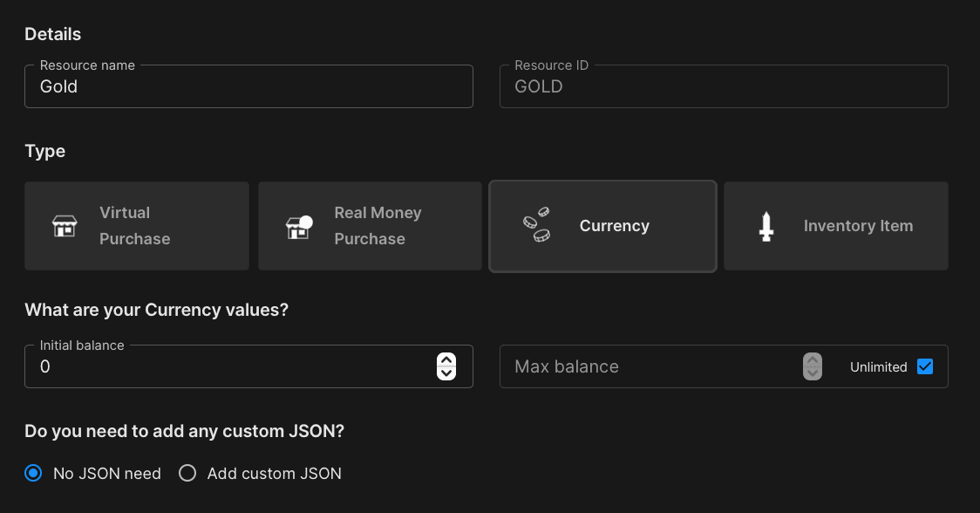Image resolution: width=980 pixels, height=513 pixels.
Task: Click the Resource ID field
Action: pyautogui.click(x=723, y=86)
